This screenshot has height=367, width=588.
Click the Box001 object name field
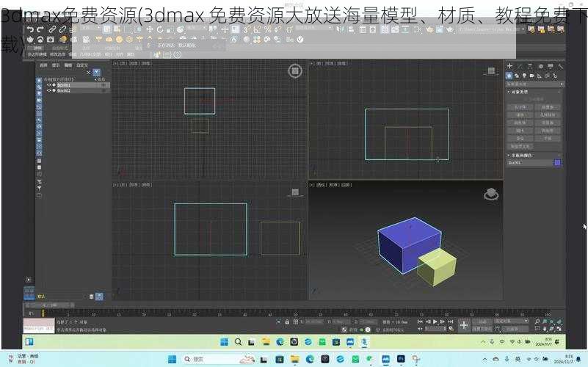tap(530, 162)
